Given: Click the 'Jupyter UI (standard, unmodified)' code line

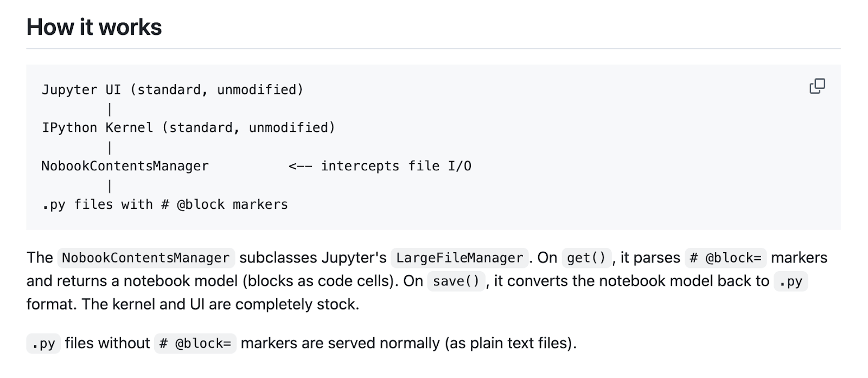Looking at the screenshot, I should [x=173, y=89].
